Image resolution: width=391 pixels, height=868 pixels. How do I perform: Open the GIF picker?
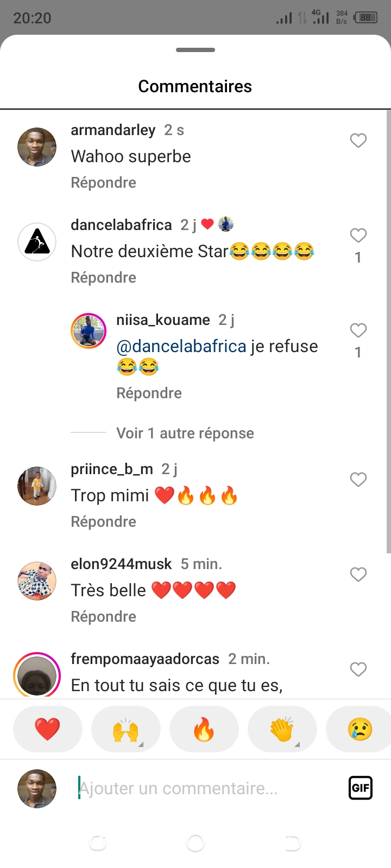(x=360, y=788)
